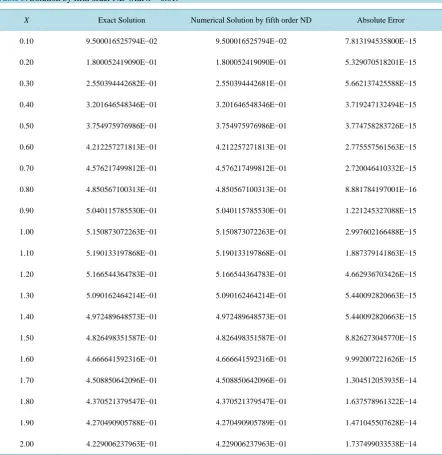
Task: Click absolute error 3.774758283726E-15
Action: click(381, 126)
